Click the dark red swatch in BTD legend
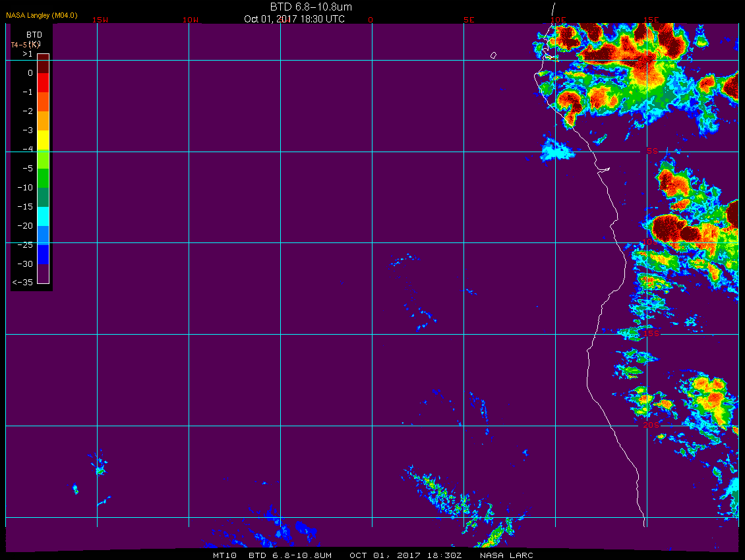 (44, 64)
